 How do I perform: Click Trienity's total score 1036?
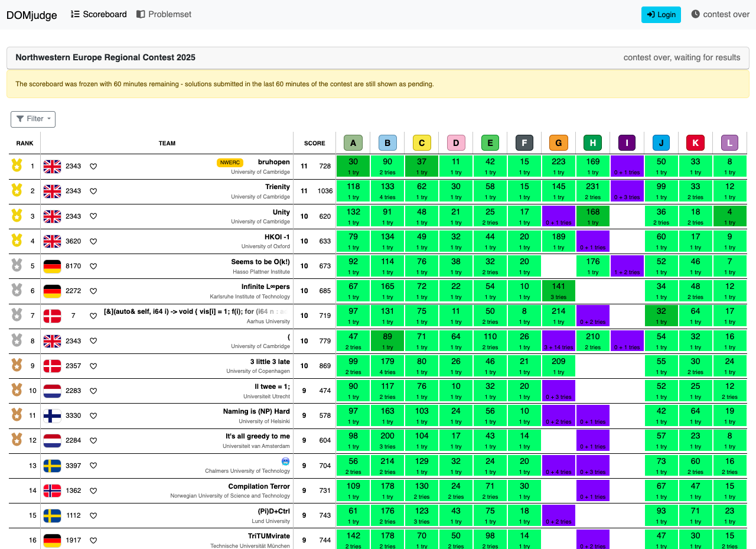325,191
